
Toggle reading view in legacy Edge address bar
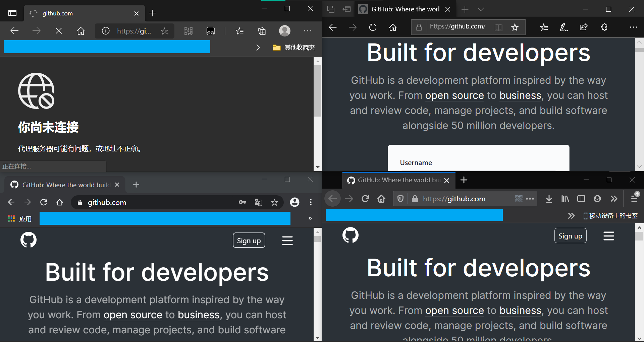[x=498, y=27]
